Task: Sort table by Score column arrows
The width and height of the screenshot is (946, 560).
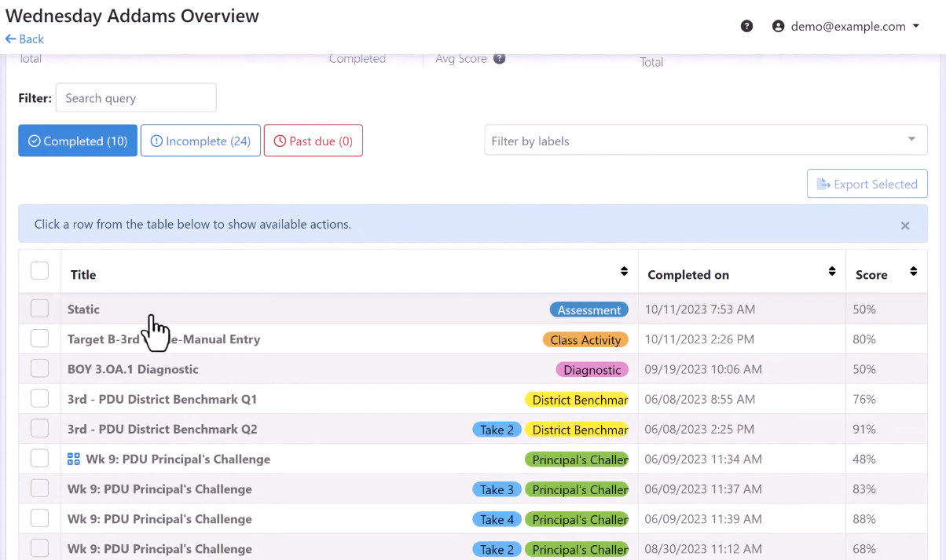Action: [913, 271]
